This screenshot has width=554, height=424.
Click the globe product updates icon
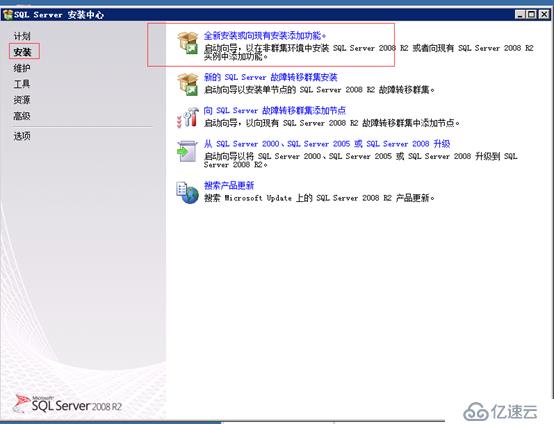[187, 193]
